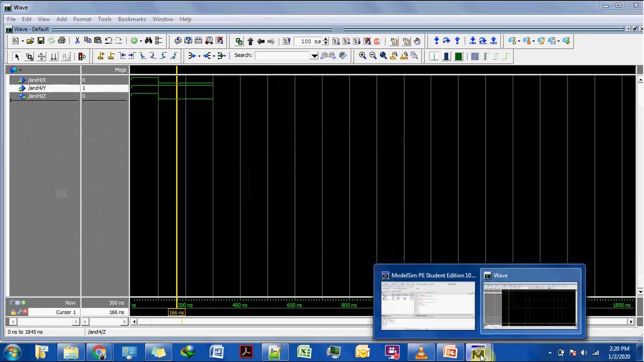
Task: Click the Paste clipboard icon
Action: (x=98, y=41)
